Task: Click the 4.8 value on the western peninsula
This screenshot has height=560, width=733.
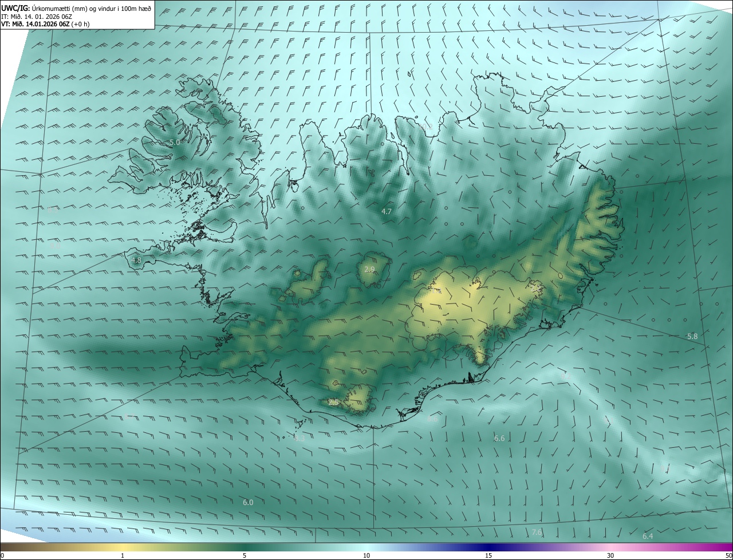Action: point(136,260)
